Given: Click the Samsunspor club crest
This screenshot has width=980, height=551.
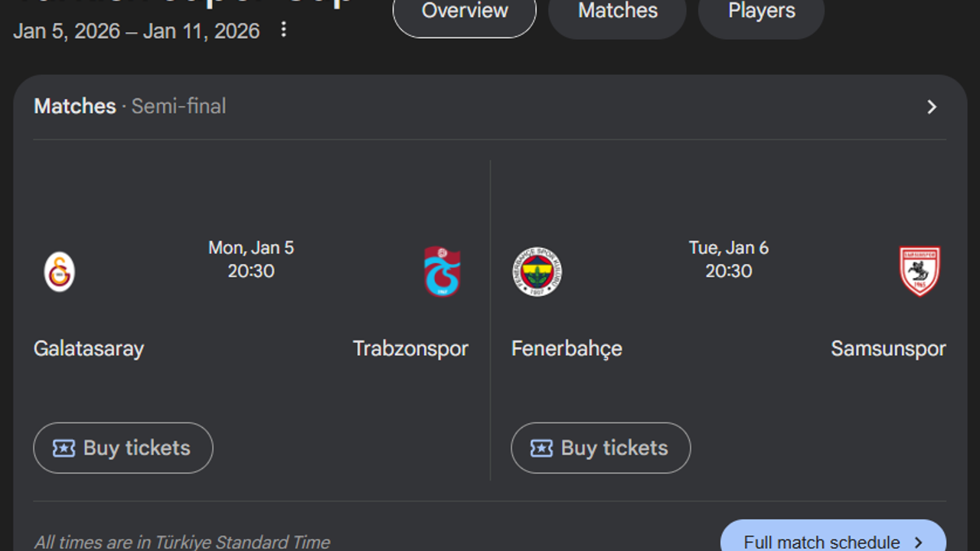Looking at the screenshot, I should [x=920, y=272].
